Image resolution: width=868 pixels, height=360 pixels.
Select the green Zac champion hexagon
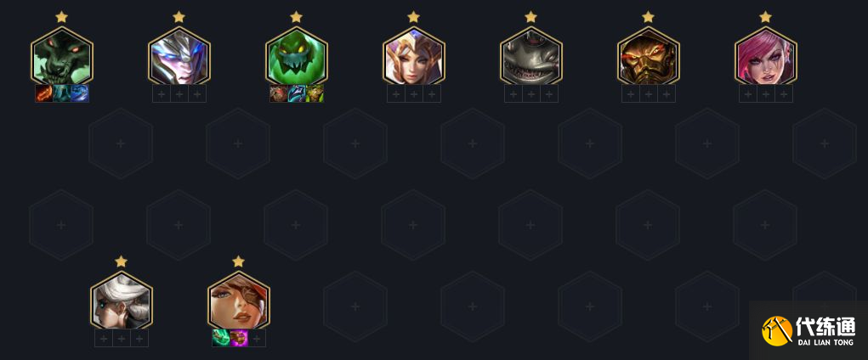click(x=296, y=56)
